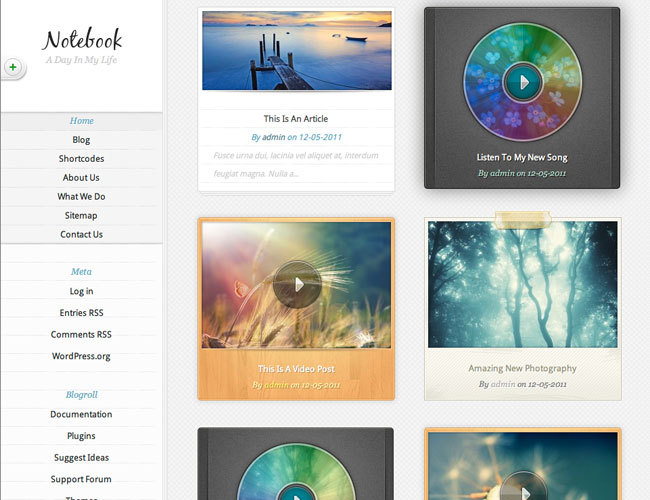Click the Fusce urna dui article excerpt
Image resolution: width=650 pixels, height=500 pixels.
(x=296, y=165)
